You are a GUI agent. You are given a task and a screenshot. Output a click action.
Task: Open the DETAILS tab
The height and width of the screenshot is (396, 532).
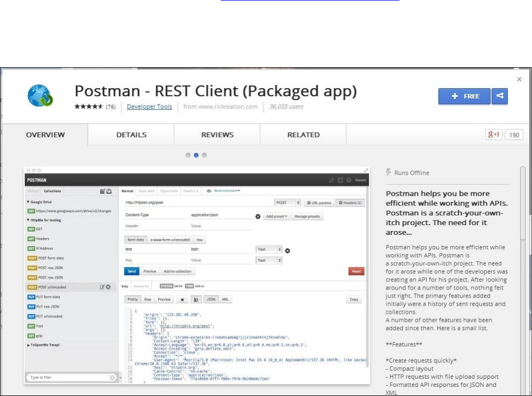pos(131,135)
